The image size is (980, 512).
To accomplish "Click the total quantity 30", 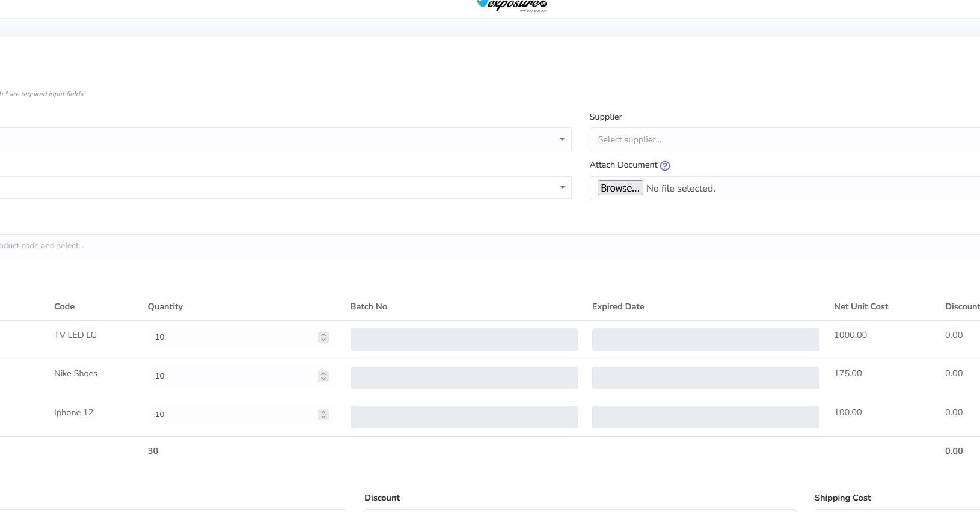I will pyautogui.click(x=153, y=451).
